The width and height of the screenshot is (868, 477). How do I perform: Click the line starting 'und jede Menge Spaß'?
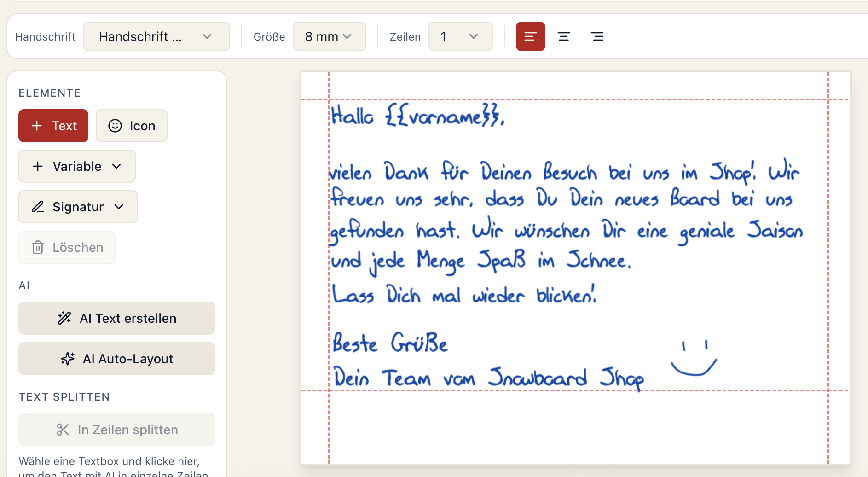[481, 262]
